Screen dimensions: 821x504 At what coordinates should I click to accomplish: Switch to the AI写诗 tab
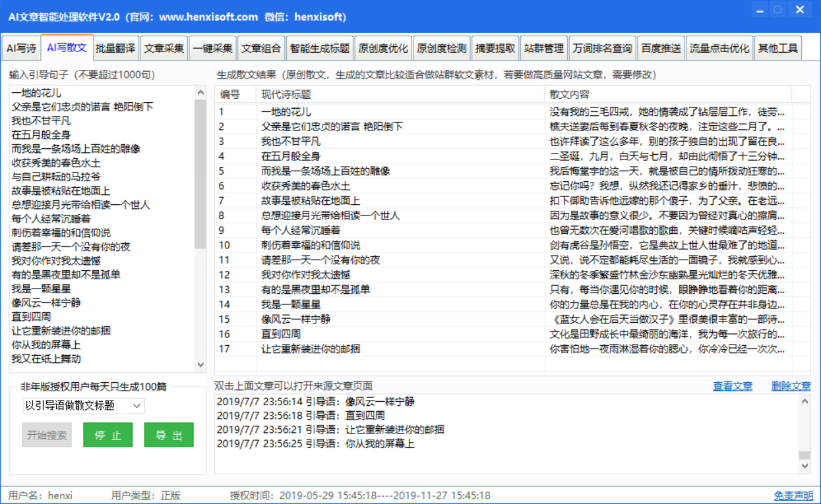pos(21,49)
